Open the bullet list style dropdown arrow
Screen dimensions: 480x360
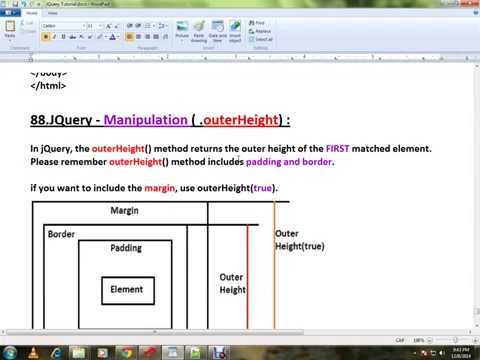click(x=153, y=26)
